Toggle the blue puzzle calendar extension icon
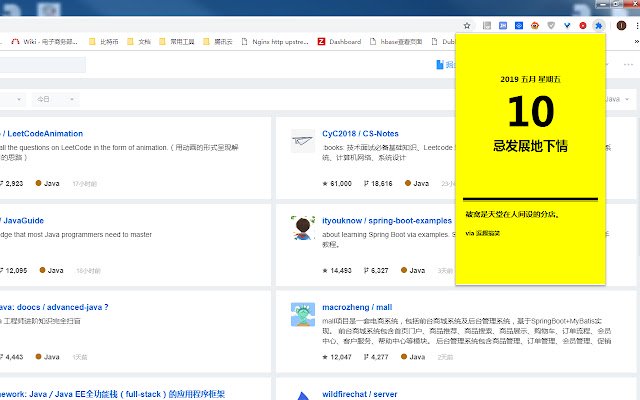The image size is (640, 400). (x=598, y=26)
